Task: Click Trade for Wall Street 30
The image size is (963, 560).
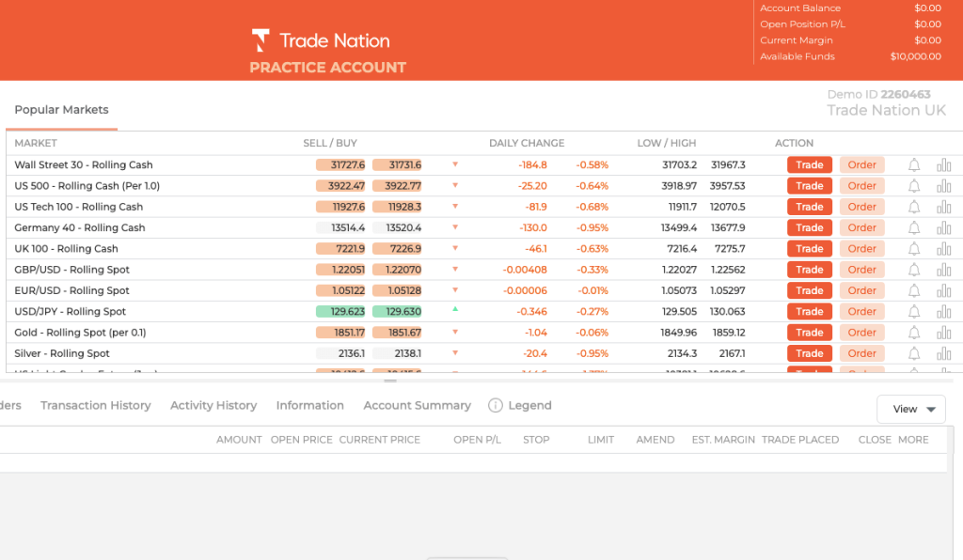Action: pos(809,164)
